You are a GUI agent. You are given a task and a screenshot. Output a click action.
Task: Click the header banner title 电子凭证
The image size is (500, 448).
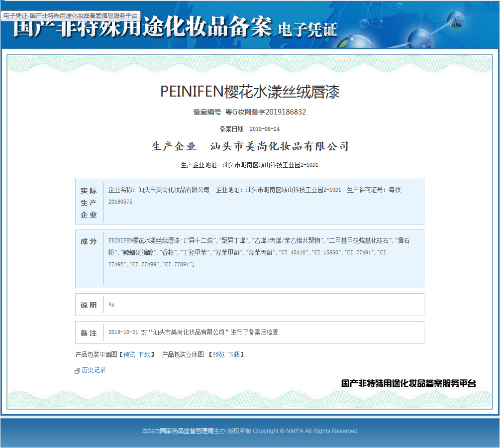click(x=307, y=30)
